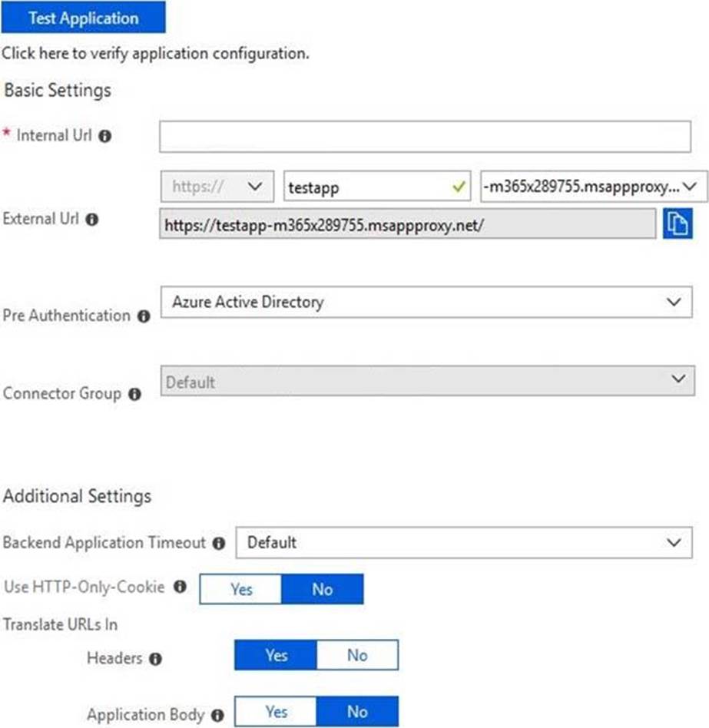Click the Headers info icon
Screen dimensions: 709x728
click(x=154, y=659)
